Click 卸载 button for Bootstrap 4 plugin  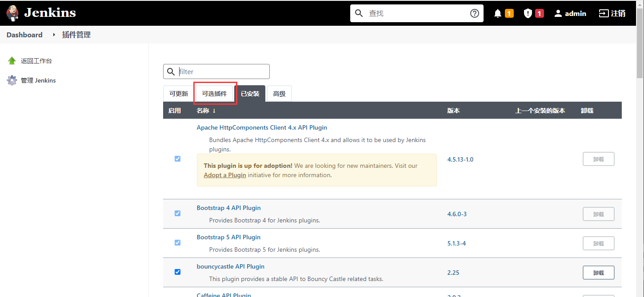pyautogui.click(x=599, y=214)
